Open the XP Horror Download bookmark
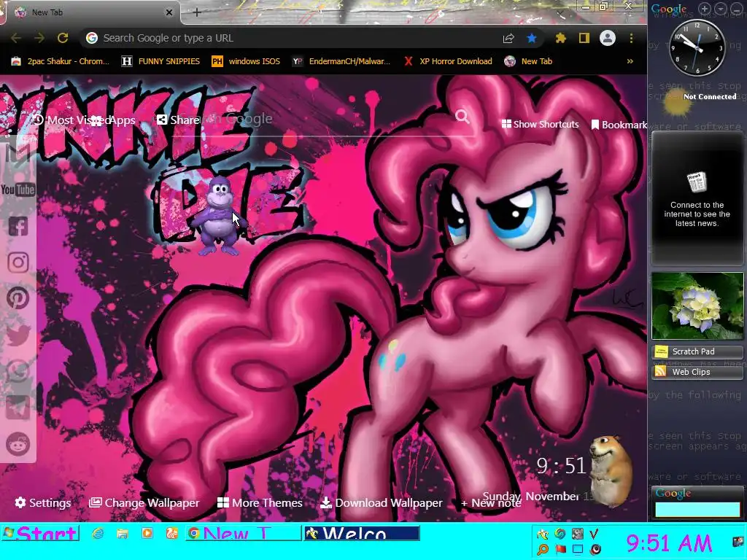This screenshot has height=560, width=747. click(448, 61)
